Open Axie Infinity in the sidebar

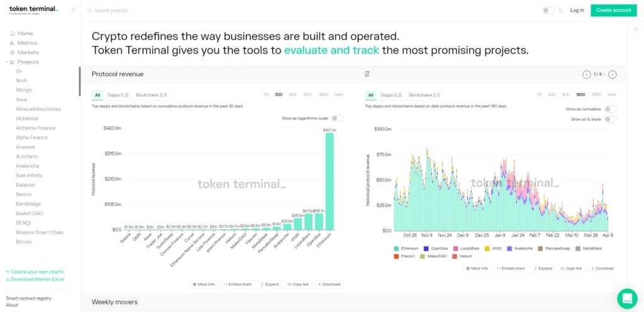[x=29, y=175]
